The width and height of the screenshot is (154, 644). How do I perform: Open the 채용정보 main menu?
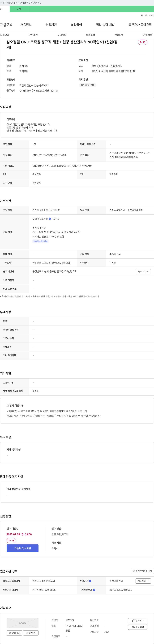(x=26, y=25)
